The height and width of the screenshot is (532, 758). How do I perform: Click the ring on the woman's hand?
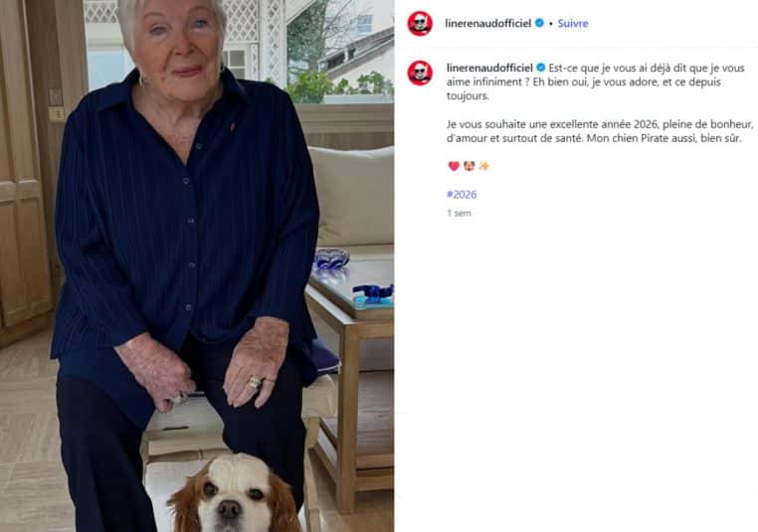coord(255,383)
